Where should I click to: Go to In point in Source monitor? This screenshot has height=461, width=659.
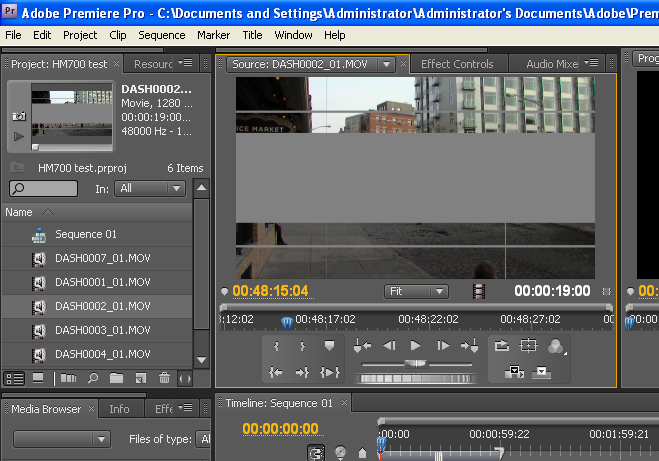[x=276, y=372]
